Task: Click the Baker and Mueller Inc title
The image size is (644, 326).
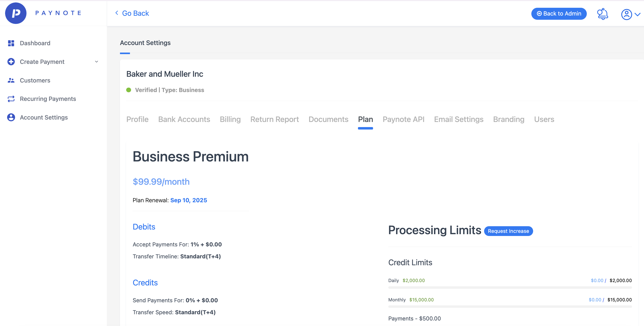Action: pos(165,74)
